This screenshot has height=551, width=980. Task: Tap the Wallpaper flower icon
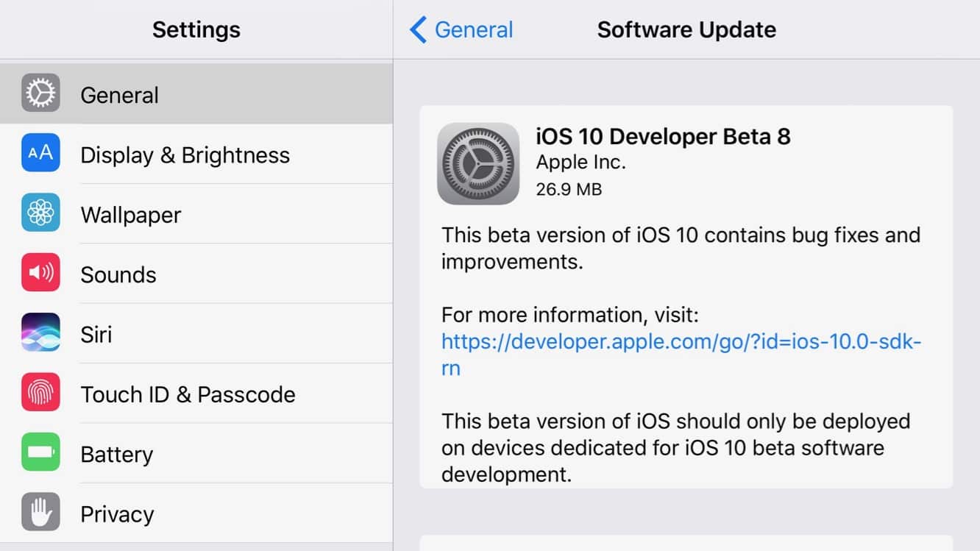coord(40,213)
